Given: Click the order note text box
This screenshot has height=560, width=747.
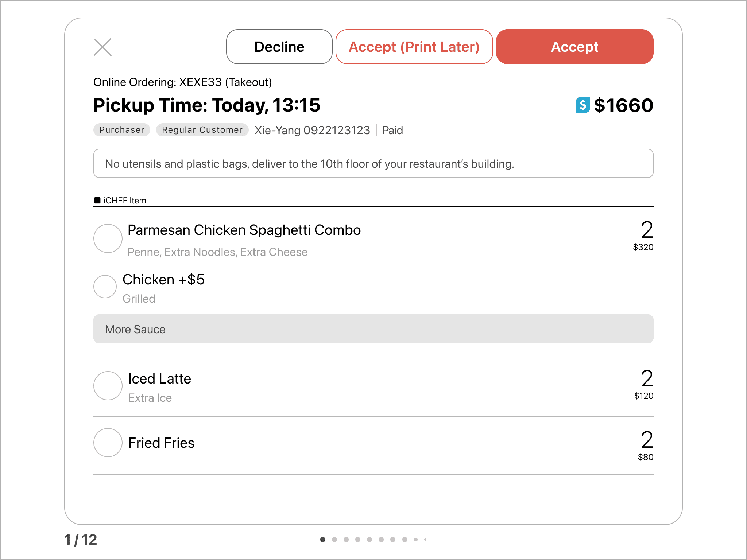Looking at the screenshot, I should click(373, 163).
